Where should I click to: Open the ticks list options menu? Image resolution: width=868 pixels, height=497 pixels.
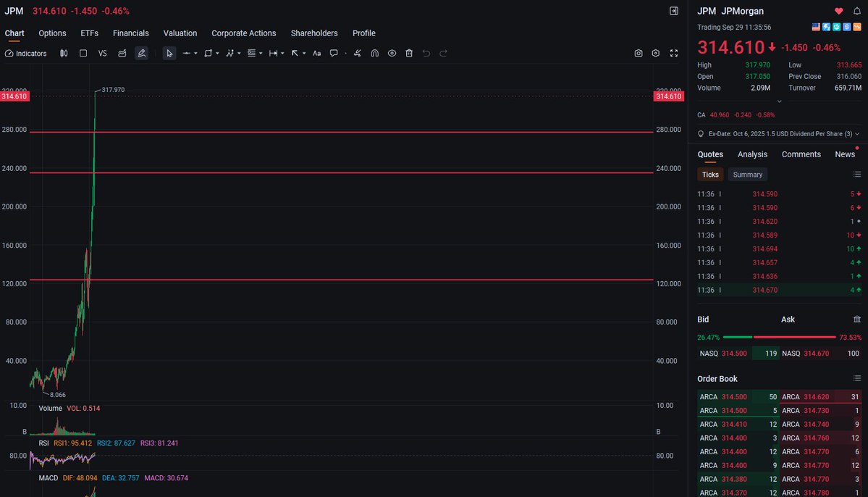(857, 175)
